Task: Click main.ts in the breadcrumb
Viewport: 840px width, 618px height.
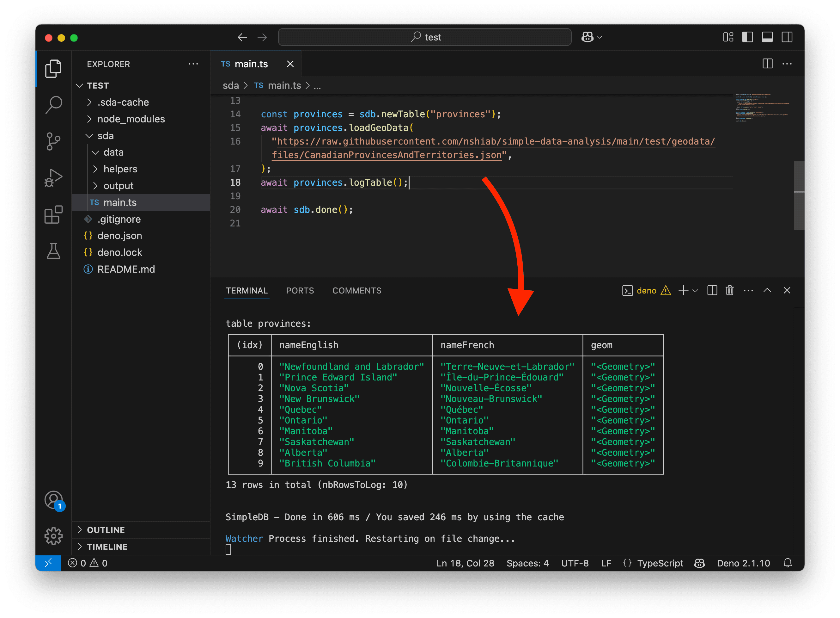Action: [x=277, y=86]
